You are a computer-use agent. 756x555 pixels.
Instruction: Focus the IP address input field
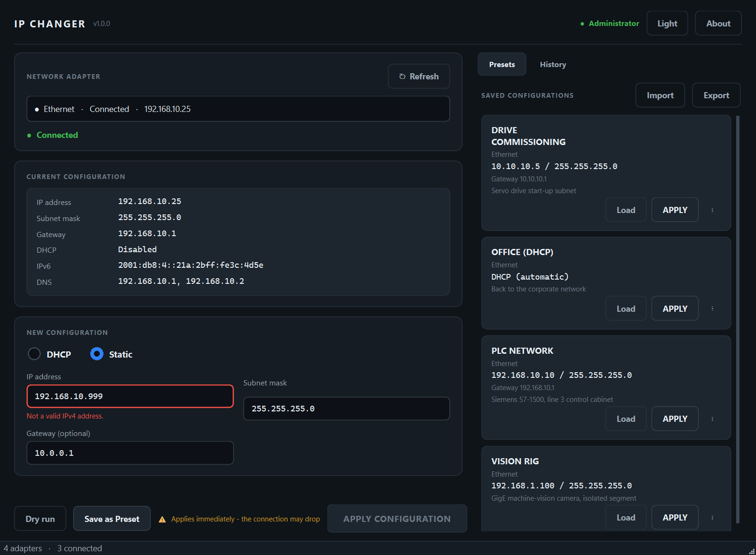(130, 396)
